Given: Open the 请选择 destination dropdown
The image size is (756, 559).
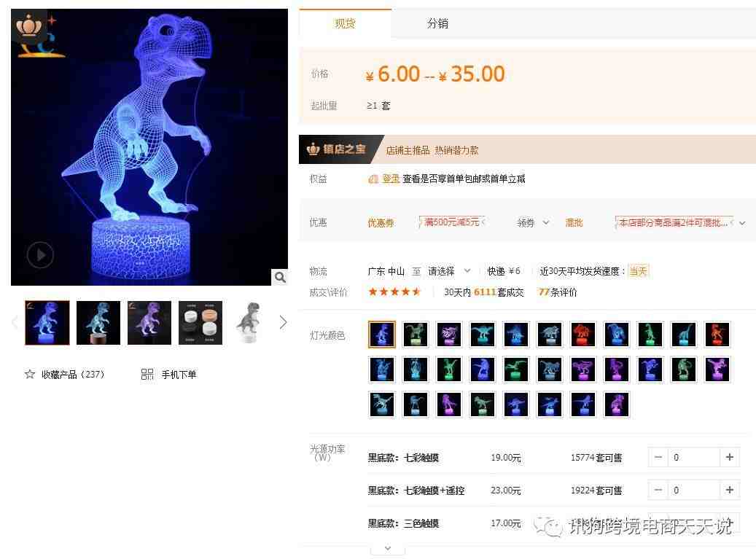Looking at the screenshot, I should click(x=448, y=271).
